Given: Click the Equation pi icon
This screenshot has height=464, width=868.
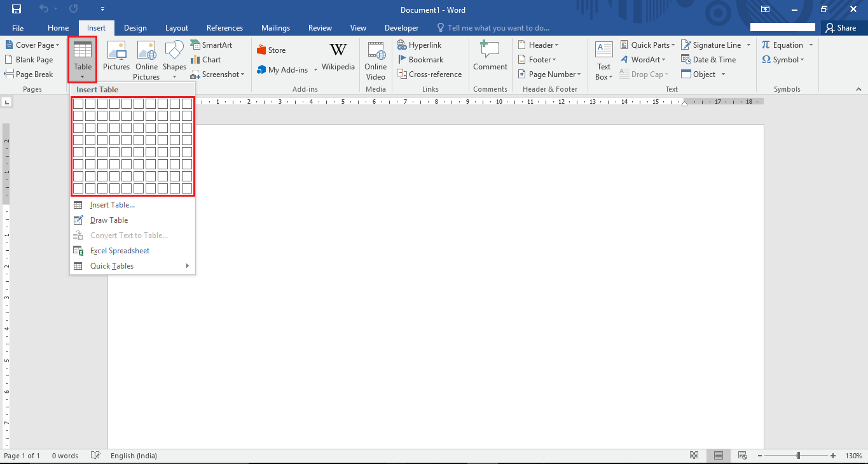Looking at the screenshot, I should 766,45.
